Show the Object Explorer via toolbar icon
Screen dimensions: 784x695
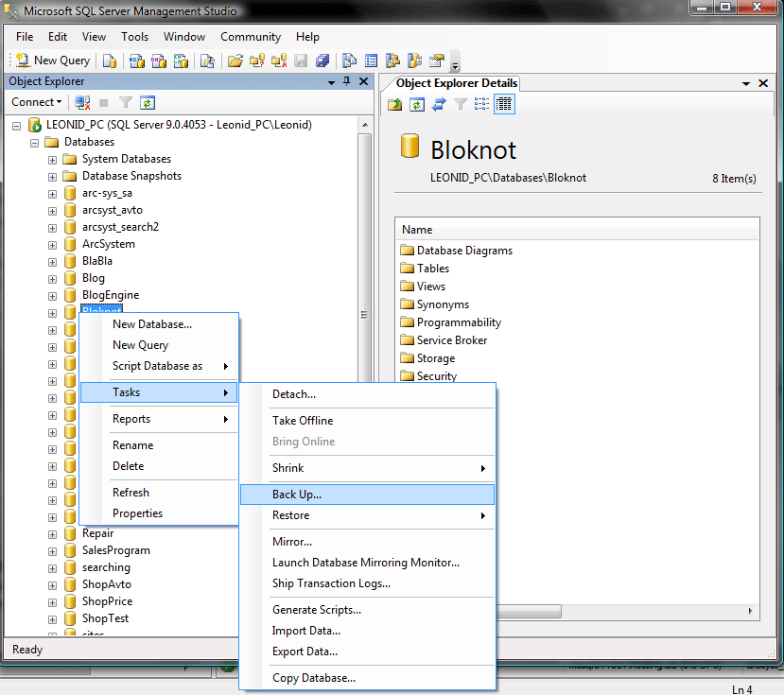tap(392, 61)
